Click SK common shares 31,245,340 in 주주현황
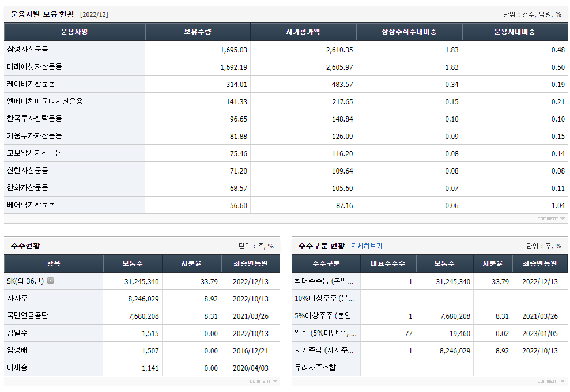Viewport: 570px width, 392px height. click(x=141, y=281)
